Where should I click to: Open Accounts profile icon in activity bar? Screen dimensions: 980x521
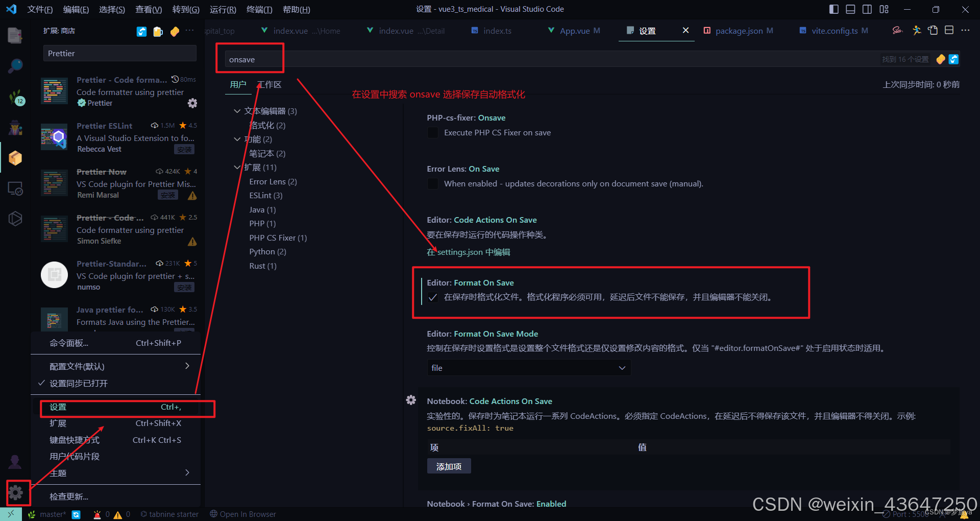pos(15,462)
